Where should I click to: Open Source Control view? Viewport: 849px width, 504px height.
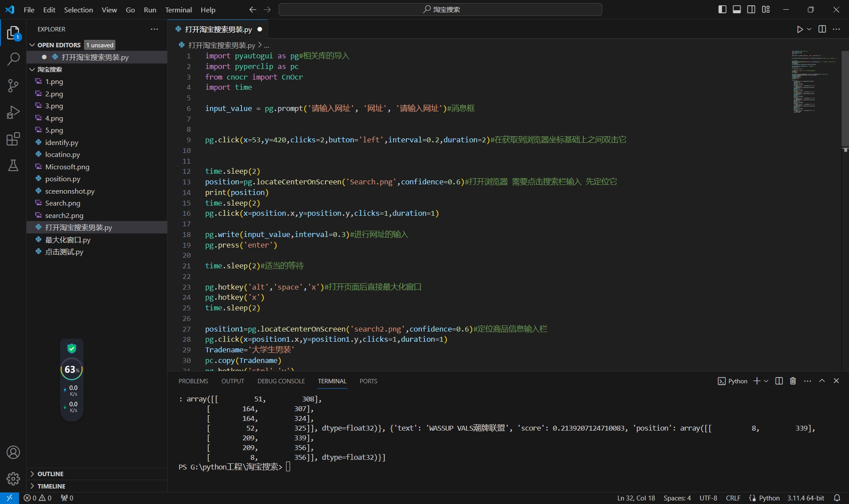13,86
